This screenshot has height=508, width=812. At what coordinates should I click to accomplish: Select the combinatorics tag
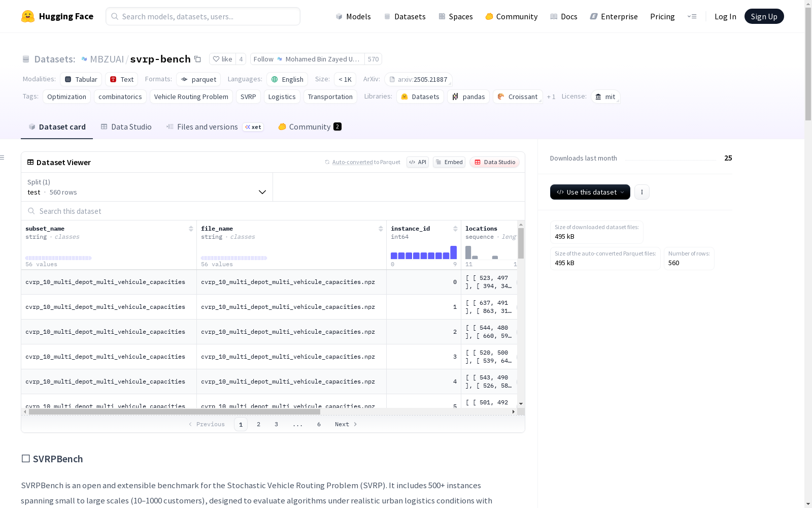tap(120, 97)
